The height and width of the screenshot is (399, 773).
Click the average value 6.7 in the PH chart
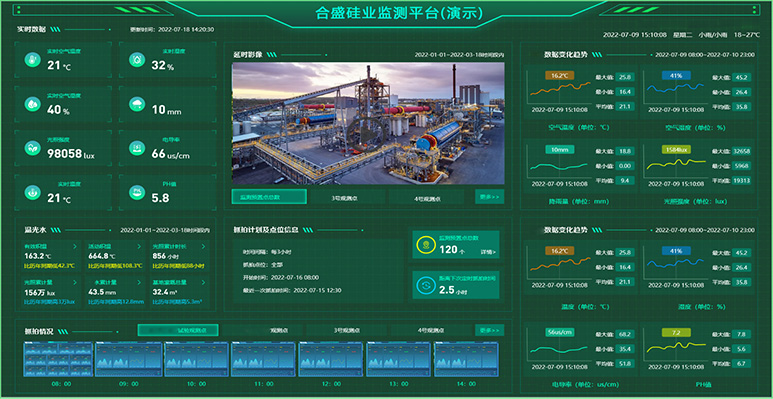click(x=741, y=363)
